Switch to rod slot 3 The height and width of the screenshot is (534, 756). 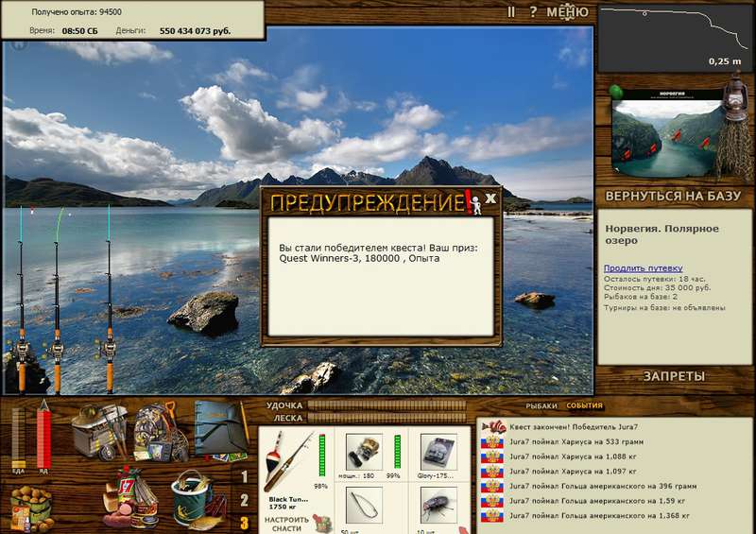pyautogui.click(x=245, y=523)
